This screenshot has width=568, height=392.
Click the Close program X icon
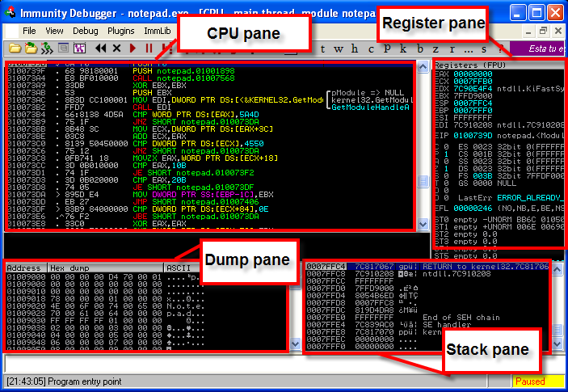pyautogui.click(x=117, y=48)
